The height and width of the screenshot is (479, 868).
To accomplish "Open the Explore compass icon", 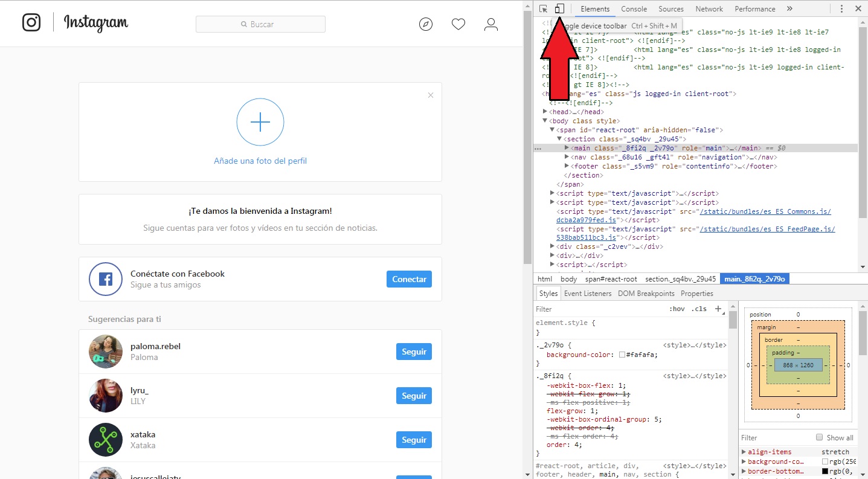I will click(426, 24).
